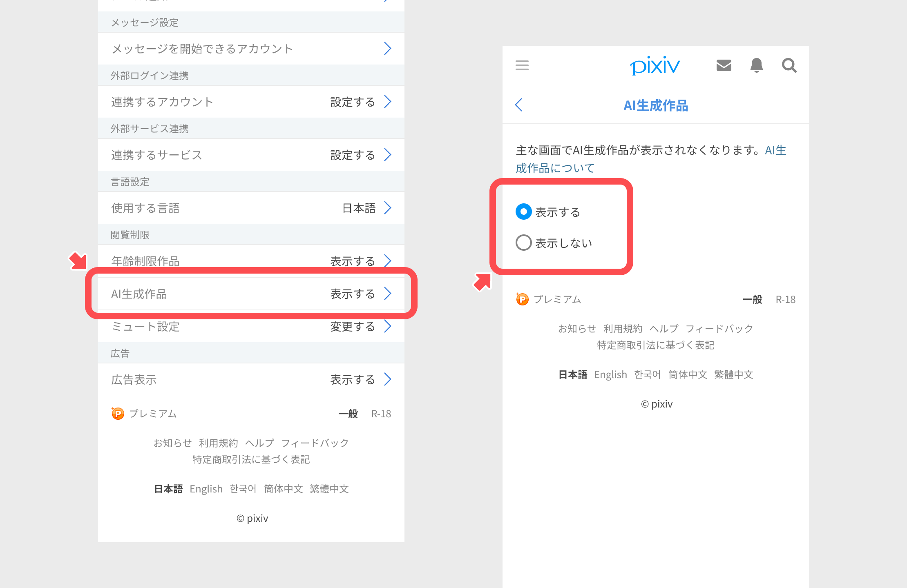Open the 使用する言語 language setting
The height and width of the screenshot is (588, 907).
251,208
